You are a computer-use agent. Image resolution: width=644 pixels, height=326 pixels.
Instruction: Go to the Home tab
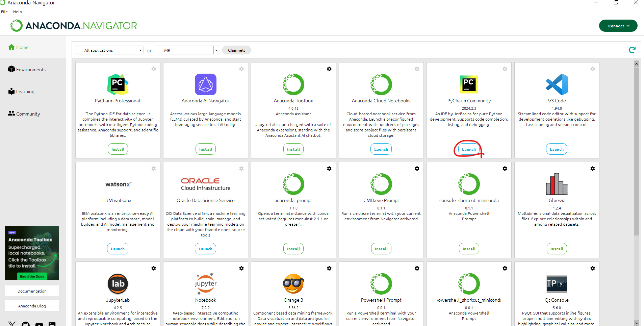point(33,47)
